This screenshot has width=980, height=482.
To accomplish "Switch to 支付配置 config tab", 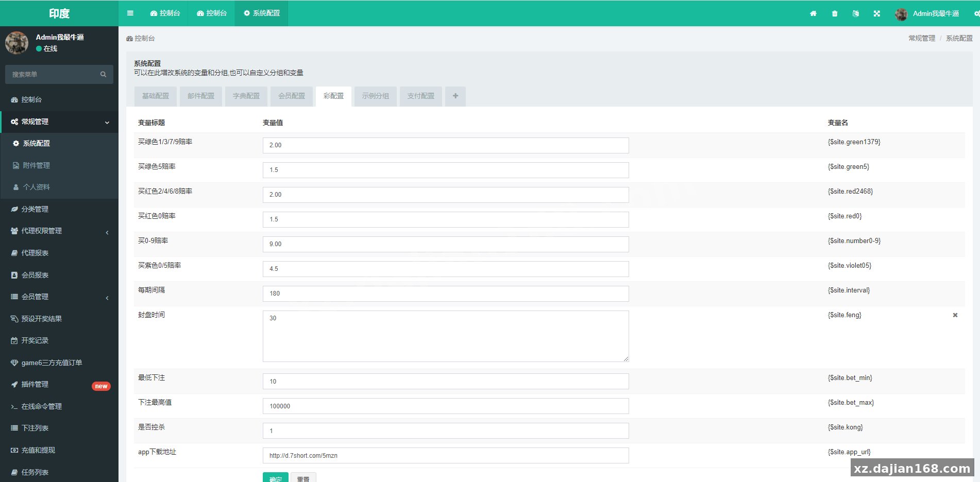I will [421, 96].
